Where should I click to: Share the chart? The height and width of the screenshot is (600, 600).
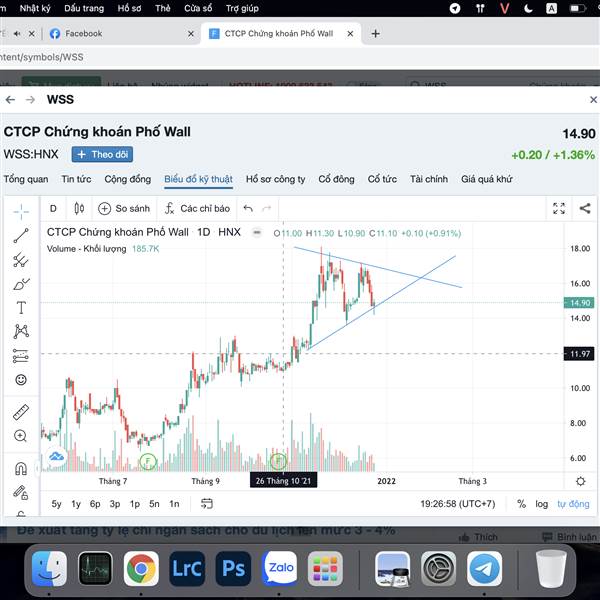click(585, 209)
